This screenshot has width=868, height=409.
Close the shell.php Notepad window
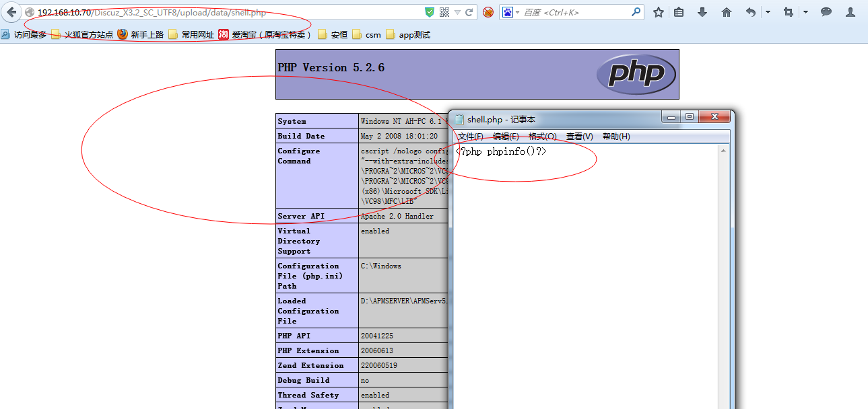(714, 117)
